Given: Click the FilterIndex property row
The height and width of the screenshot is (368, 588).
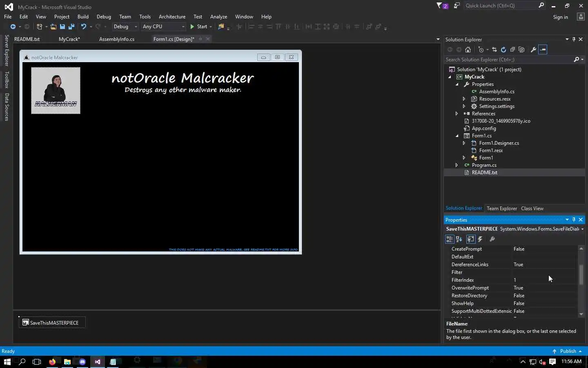Looking at the screenshot, I should click(x=513, y=280).
